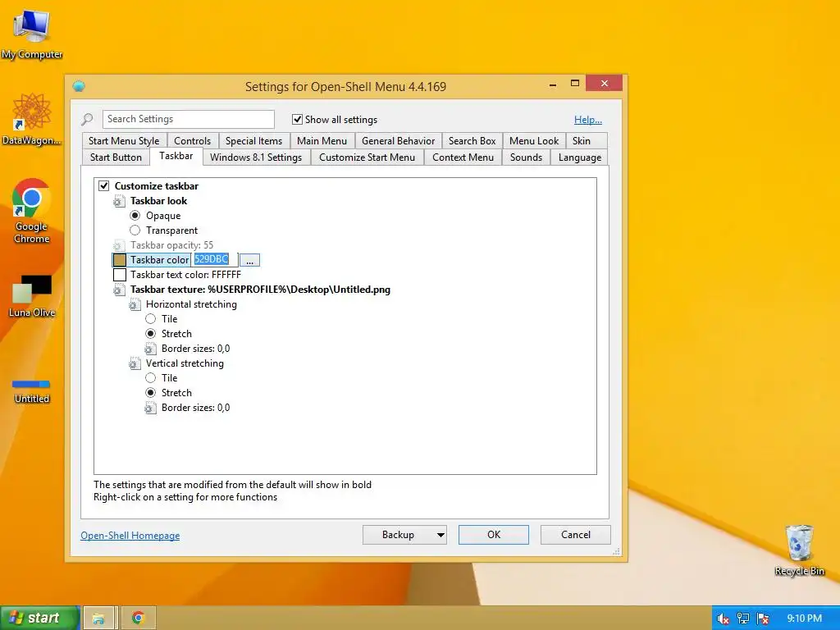Click the Taskbar opacity gear icon
The height and width of the screenshot is (630, 840).
[119, 245]
